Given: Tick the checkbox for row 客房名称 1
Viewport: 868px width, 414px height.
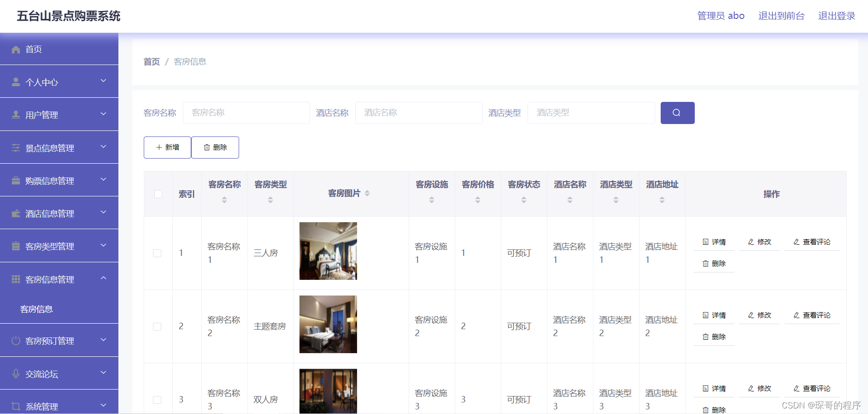Looking at the screenshot, I should [157, 253].
